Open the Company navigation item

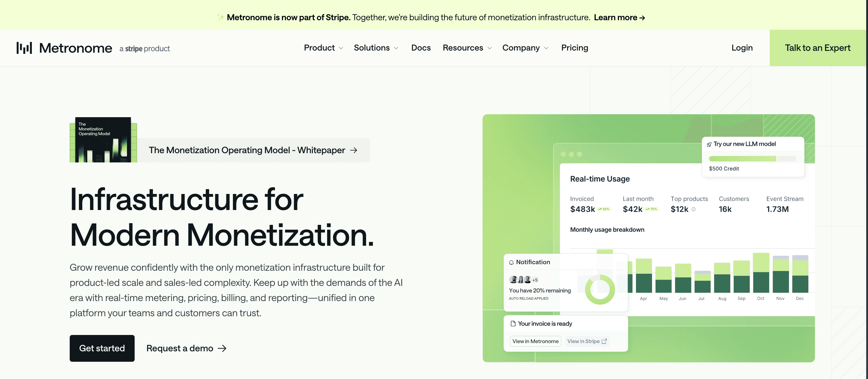[521, 48]
